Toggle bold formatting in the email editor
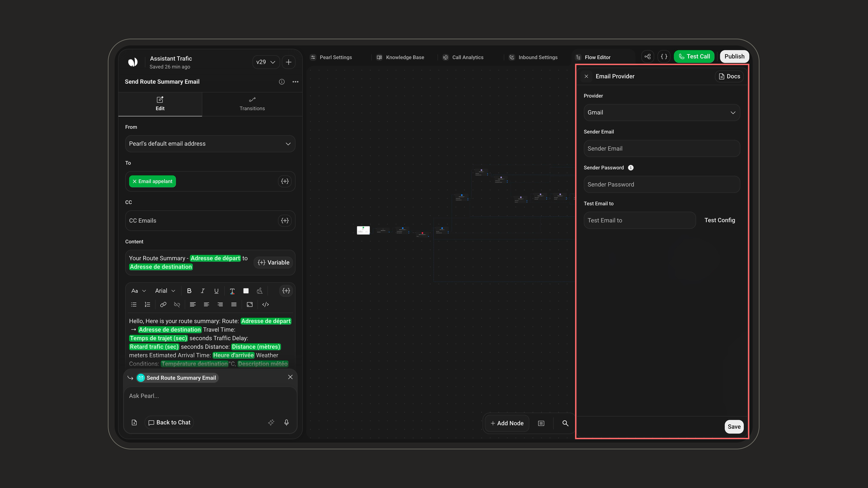 pyautogui.click(x=189, y=291)
